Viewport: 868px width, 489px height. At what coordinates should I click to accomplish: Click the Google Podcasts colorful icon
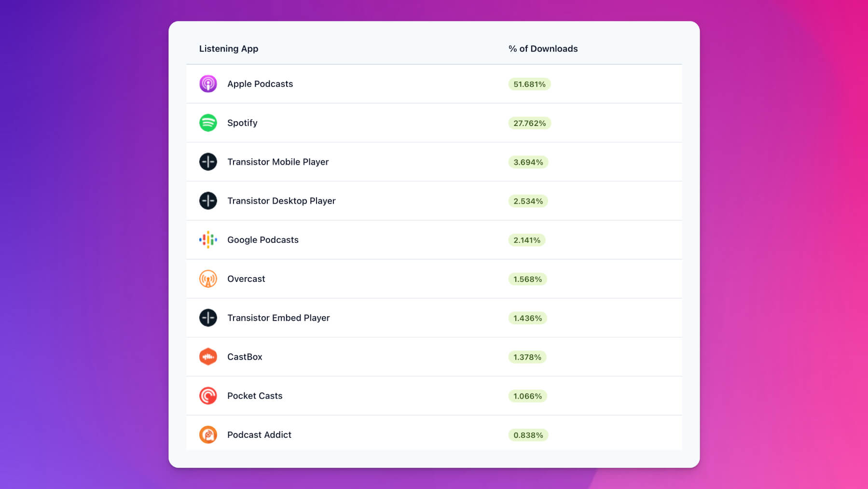208,240
